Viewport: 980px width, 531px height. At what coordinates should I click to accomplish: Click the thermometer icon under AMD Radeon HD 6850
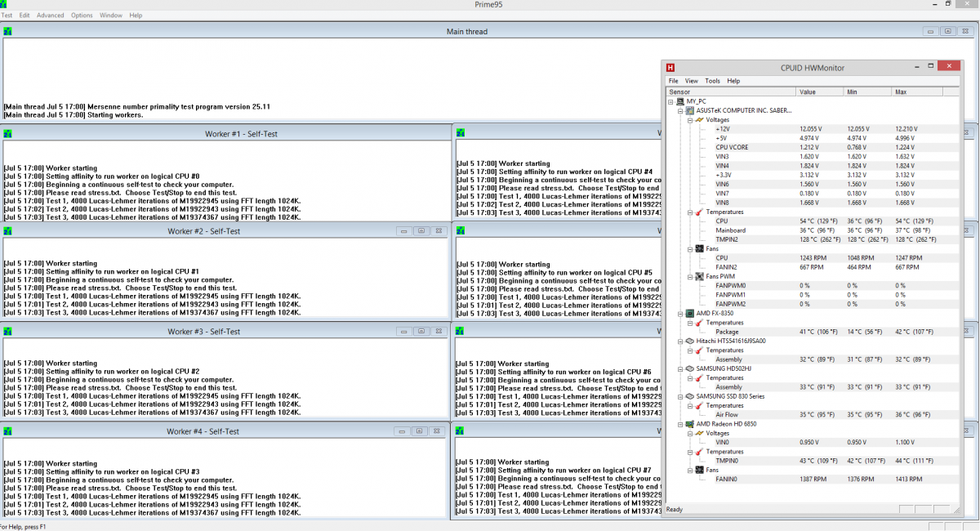point(699,451)
